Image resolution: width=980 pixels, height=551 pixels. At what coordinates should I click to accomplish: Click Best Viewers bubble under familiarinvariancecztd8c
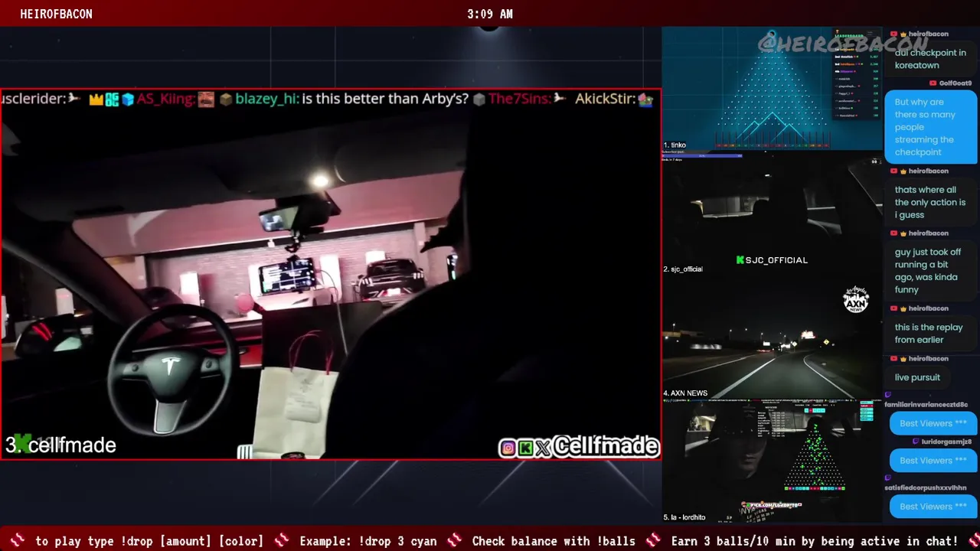[933, 423]
